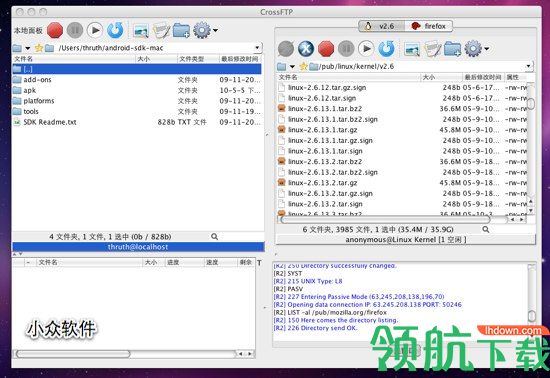Open the remote folder history dropdown arrow
550x378 pixels.
click(292, 67)
